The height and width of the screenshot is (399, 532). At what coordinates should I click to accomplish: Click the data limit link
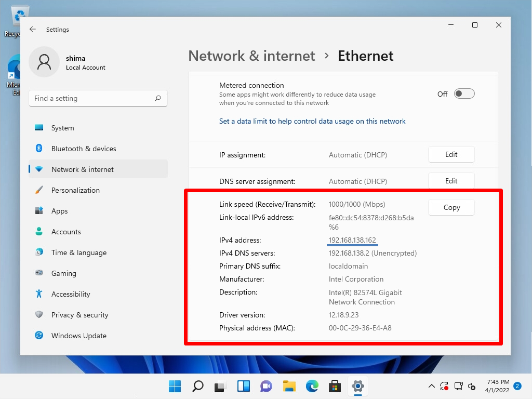(x=312, y=121)
